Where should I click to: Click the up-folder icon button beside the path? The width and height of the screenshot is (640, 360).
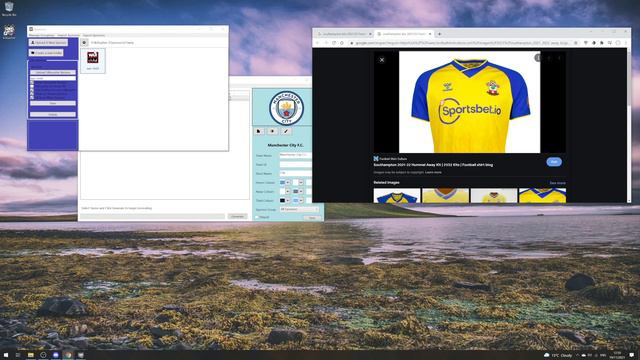click(x=84, y=42)
